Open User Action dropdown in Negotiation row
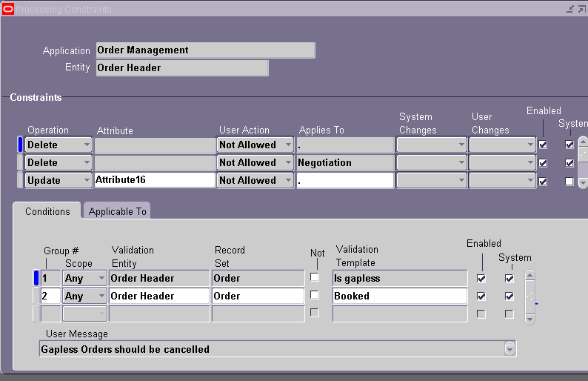This screenshot has width=588, height=381. click(255, 162)
